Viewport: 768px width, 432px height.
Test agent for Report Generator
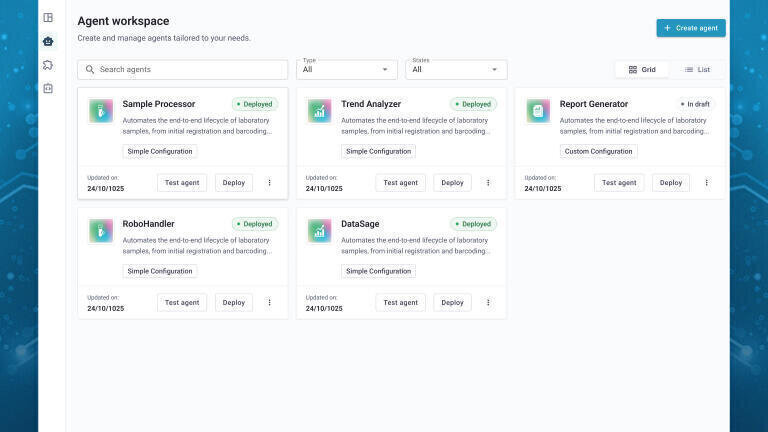619,183
